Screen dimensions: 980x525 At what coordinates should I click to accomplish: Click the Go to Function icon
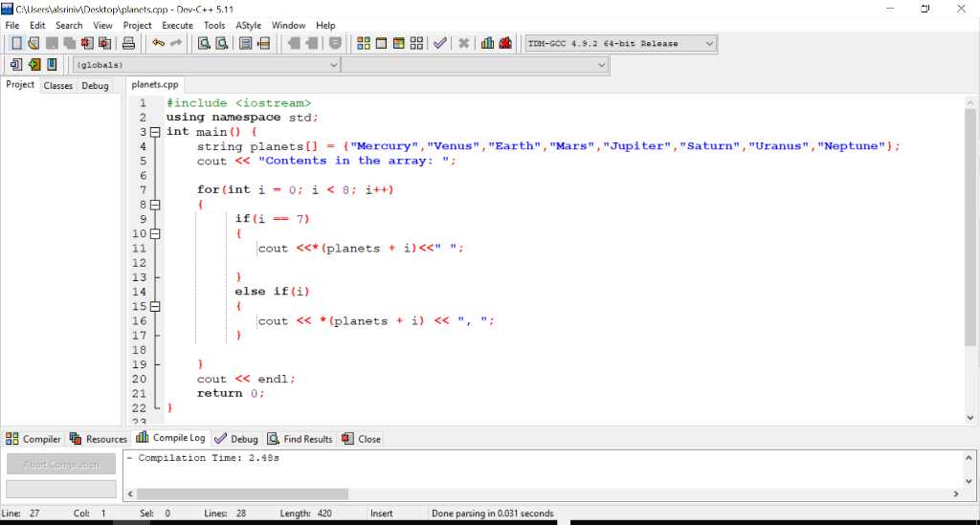point(246,43)
